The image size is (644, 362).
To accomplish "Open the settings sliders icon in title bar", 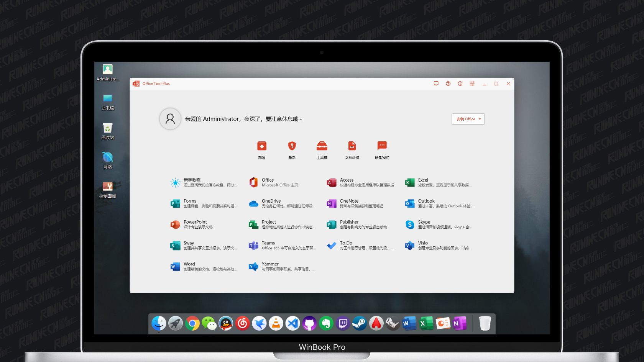I will tap(472, 84).
